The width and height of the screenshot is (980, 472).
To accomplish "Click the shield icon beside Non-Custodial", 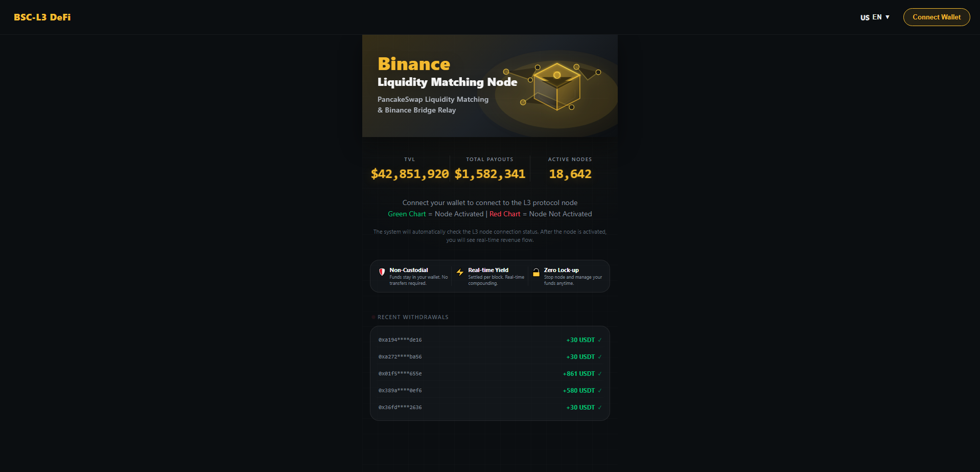I will 382,272.
